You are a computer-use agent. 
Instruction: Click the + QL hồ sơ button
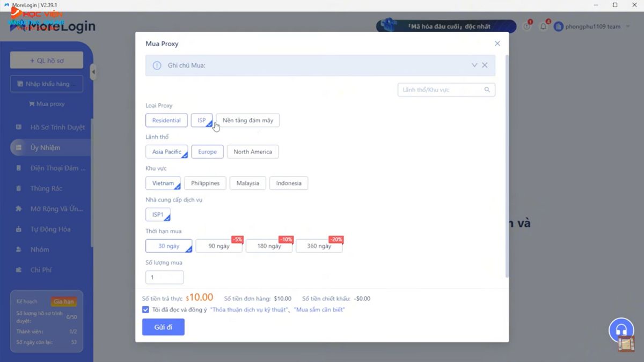point(47,60)
